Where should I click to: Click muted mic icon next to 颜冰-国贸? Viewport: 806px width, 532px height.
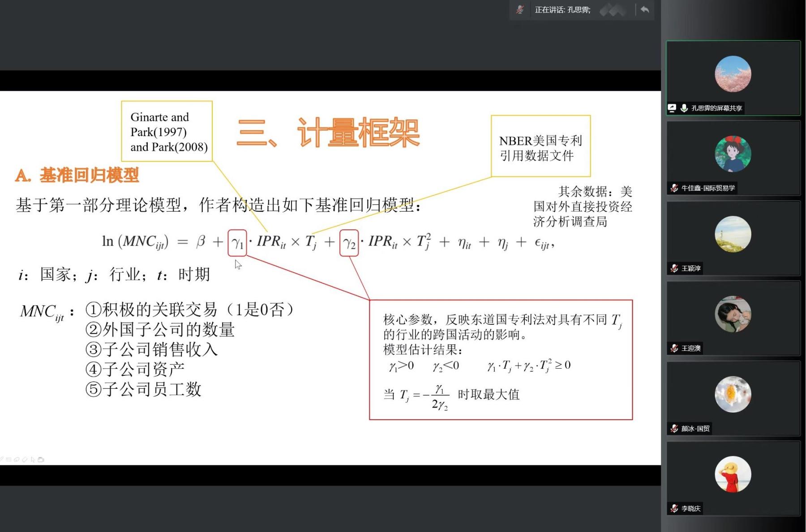674,429
